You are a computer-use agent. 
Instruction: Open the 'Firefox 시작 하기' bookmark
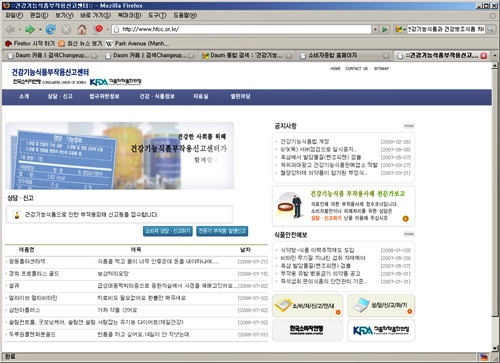pos(30,43)
